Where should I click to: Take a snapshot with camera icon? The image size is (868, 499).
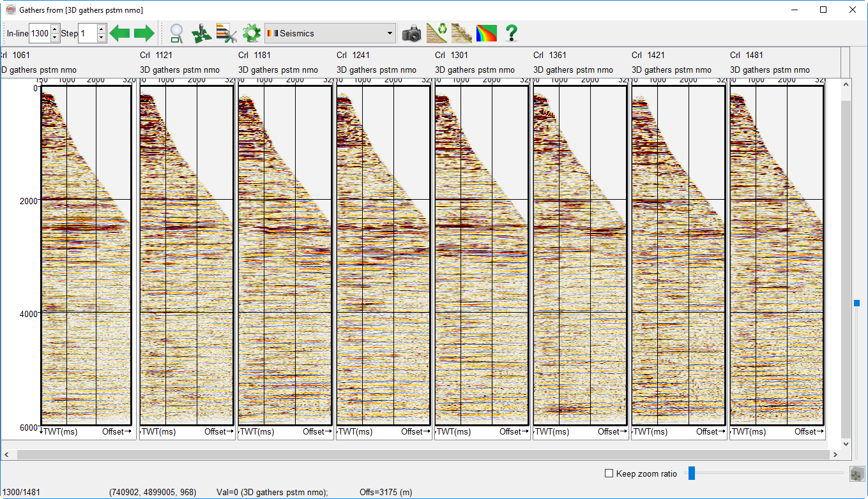pyautogui.click(x=412, y=33)
